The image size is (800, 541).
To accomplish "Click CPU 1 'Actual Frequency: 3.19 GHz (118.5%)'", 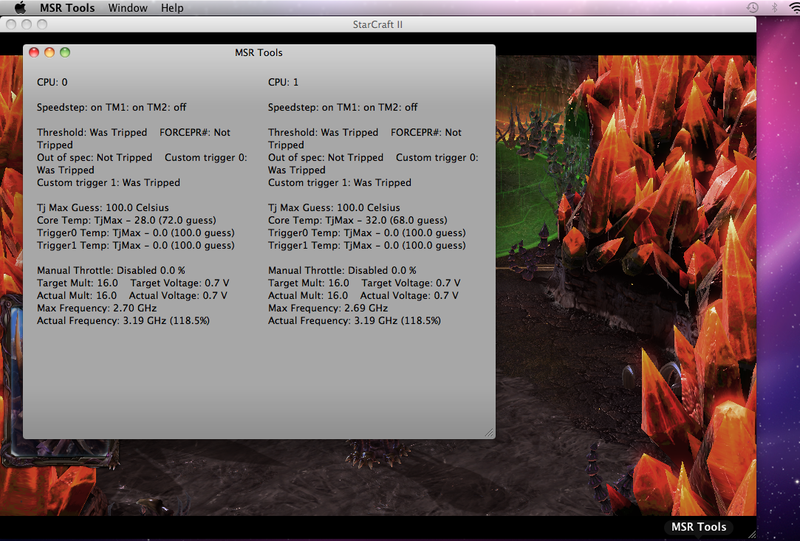I will click(x=354, y=321).
